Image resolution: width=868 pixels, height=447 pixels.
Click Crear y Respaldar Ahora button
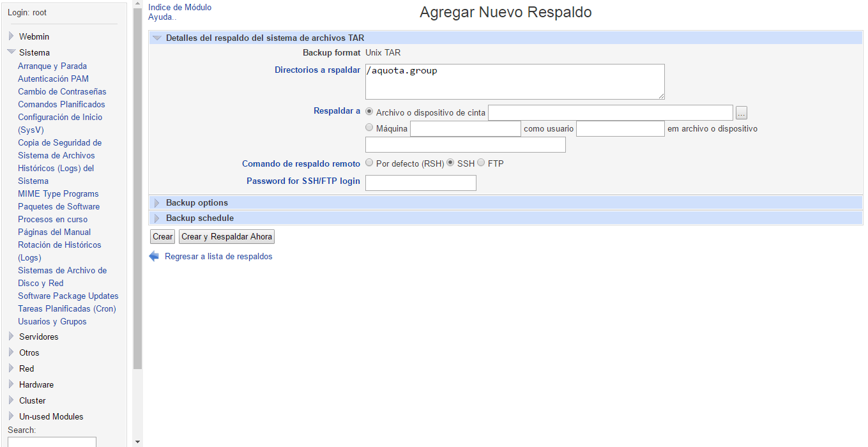coord(227,237)
